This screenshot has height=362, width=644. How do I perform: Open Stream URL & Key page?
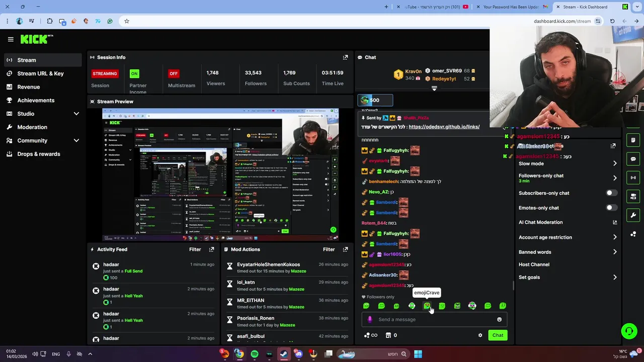43,73
